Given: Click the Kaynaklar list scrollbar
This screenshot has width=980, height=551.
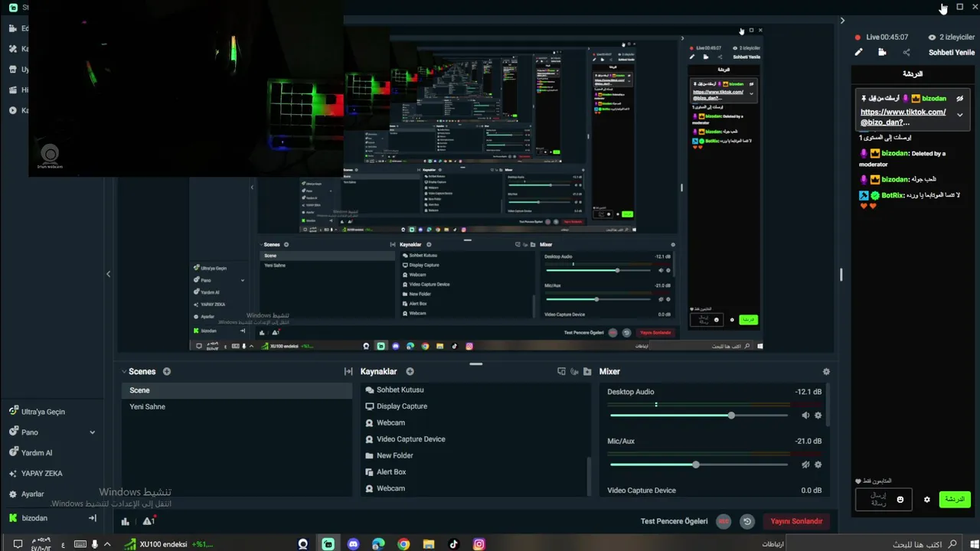Looking at the screenshot, I should 589,476.
